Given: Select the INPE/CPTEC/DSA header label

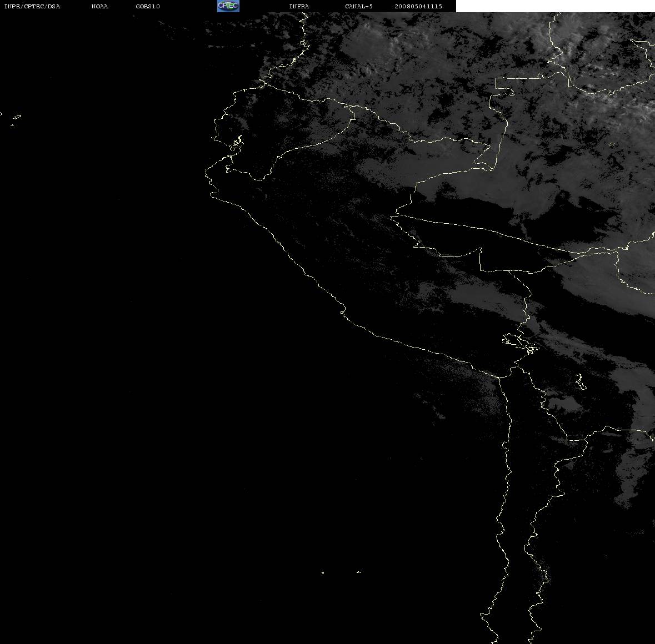Looking at the screenshot, I should pyautogui.click(x=32, y=6).
